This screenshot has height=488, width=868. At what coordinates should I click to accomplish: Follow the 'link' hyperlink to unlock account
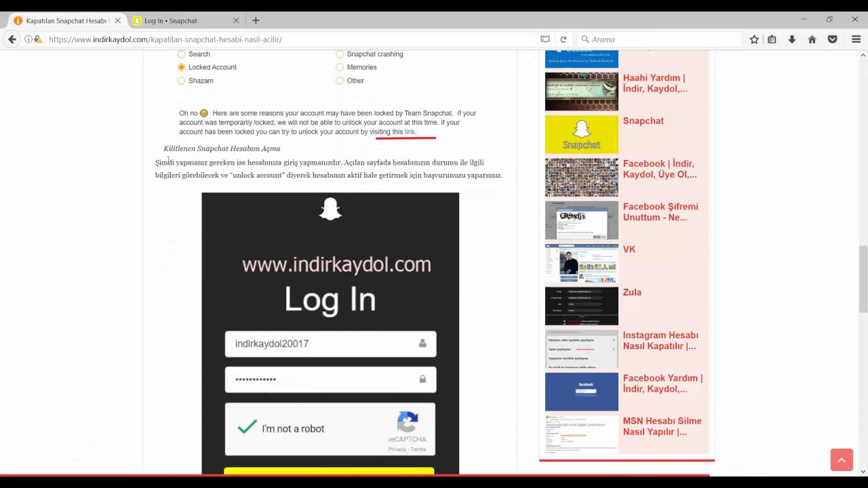click(410, 131)
